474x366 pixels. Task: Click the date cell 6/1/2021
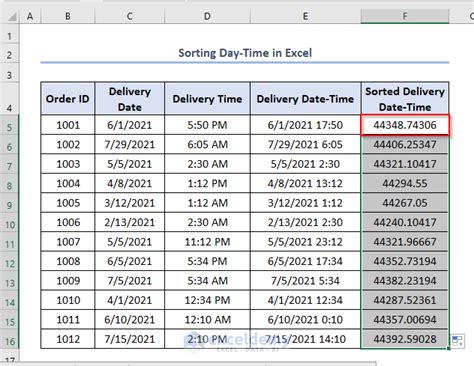130,125
